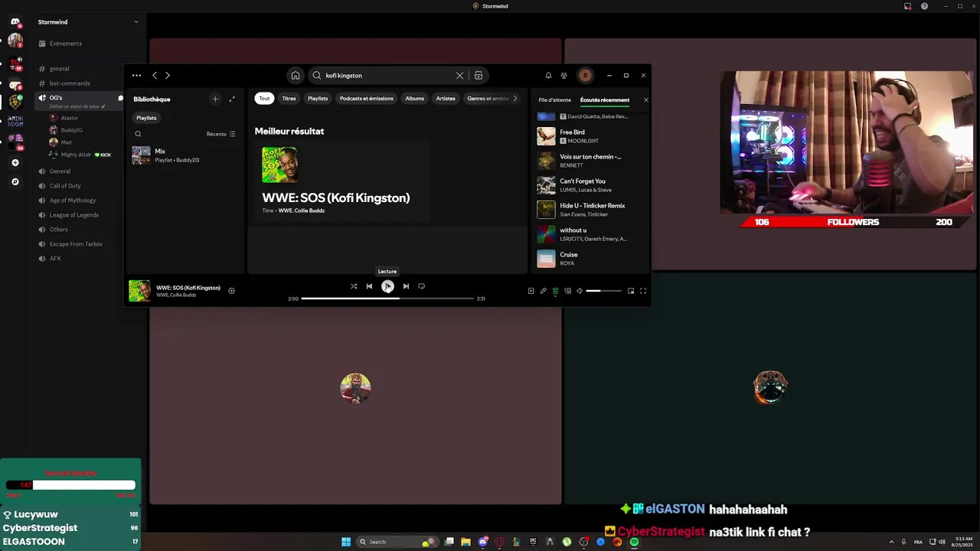This screenshot has height=551, width=980.
Task: Explore discoverable Discord servers
Action: [x=15, y=182]
